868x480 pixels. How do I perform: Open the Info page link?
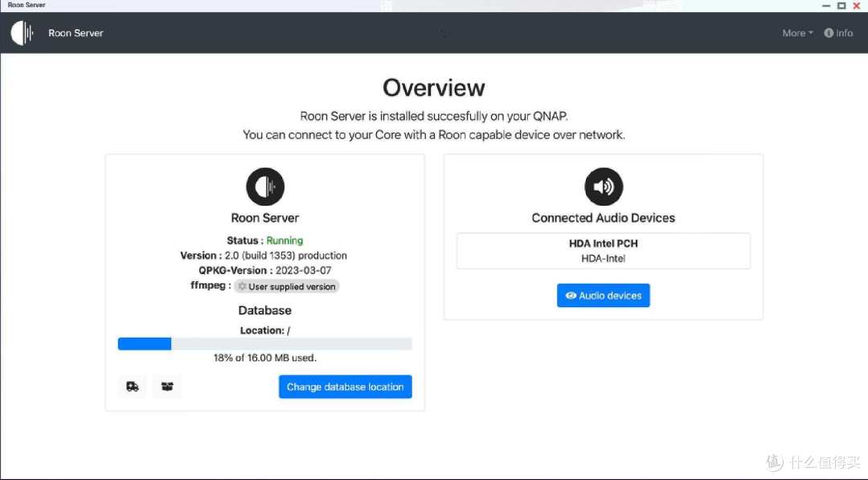838,33
